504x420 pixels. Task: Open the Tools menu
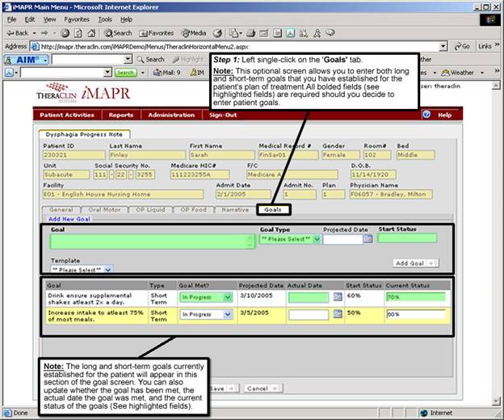(105, 19)
